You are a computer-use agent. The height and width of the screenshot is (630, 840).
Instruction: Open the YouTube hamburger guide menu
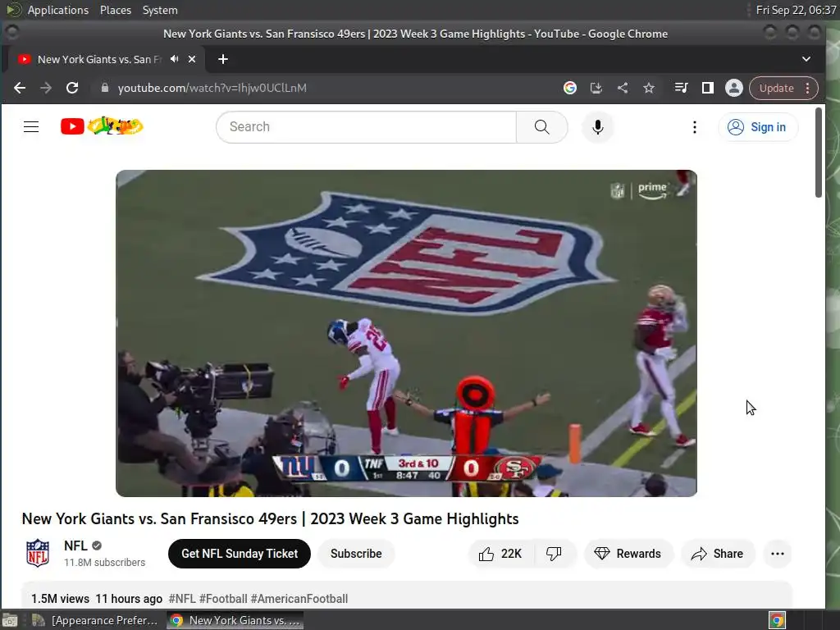tap(31, 127)
